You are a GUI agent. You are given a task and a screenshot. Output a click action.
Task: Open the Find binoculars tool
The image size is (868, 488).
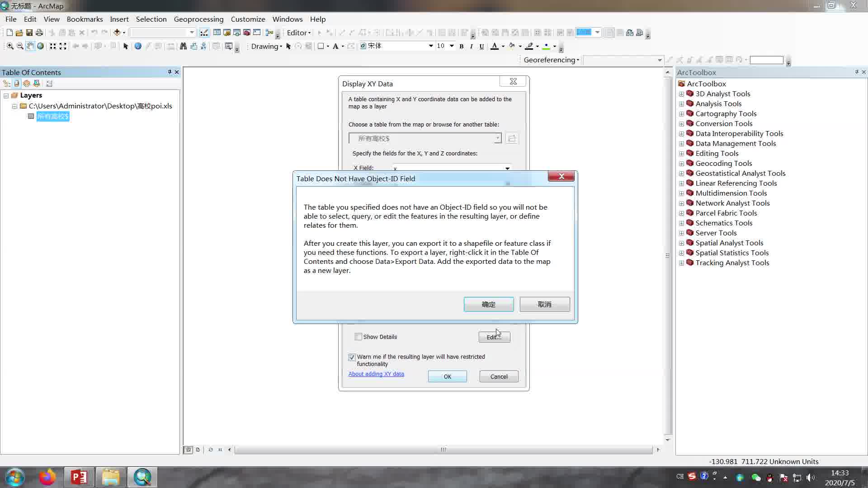click(183, 46)
